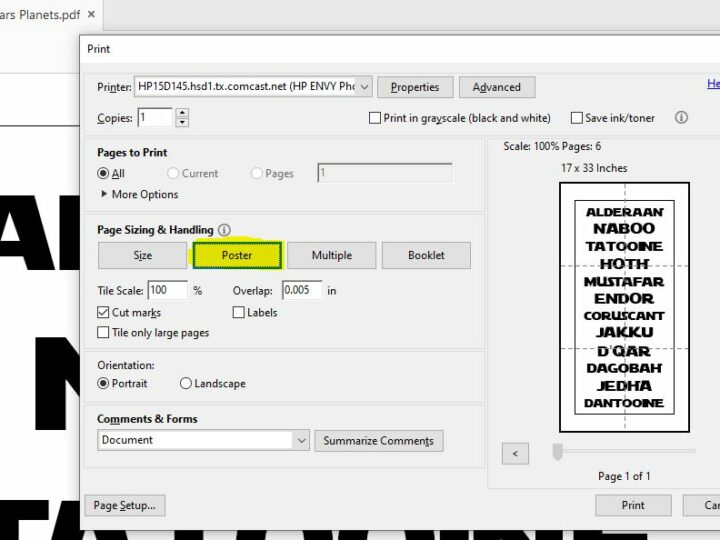
Task: Click the Page Sizing & Handling info icon
Action: tap(224, 230)
